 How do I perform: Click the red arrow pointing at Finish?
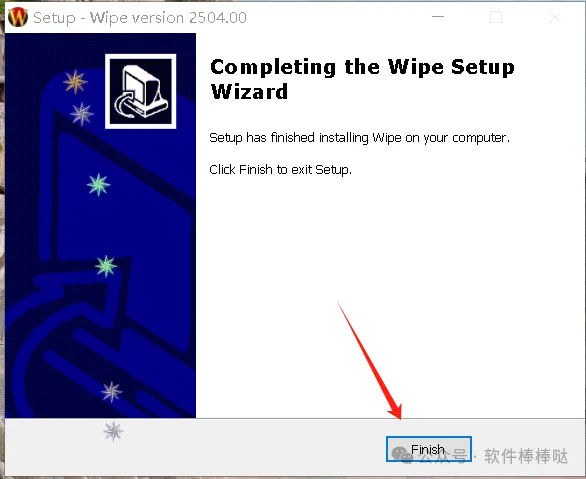(x=369, y=359)
